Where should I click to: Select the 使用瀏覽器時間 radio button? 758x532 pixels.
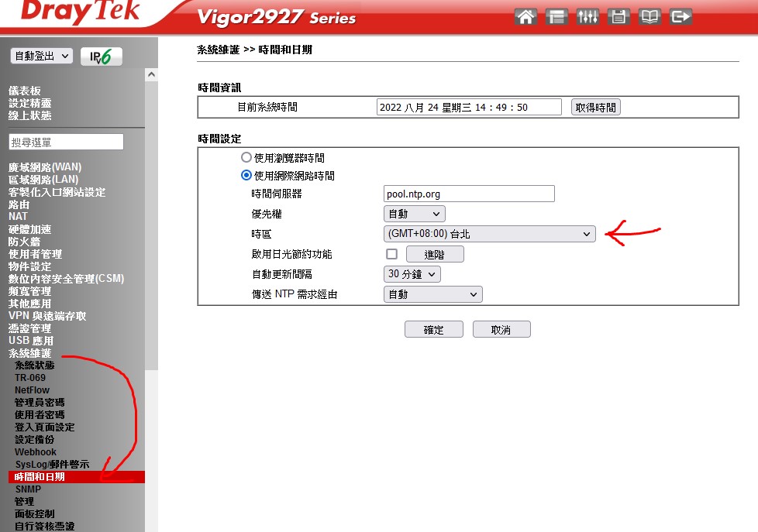click(246, 157)
